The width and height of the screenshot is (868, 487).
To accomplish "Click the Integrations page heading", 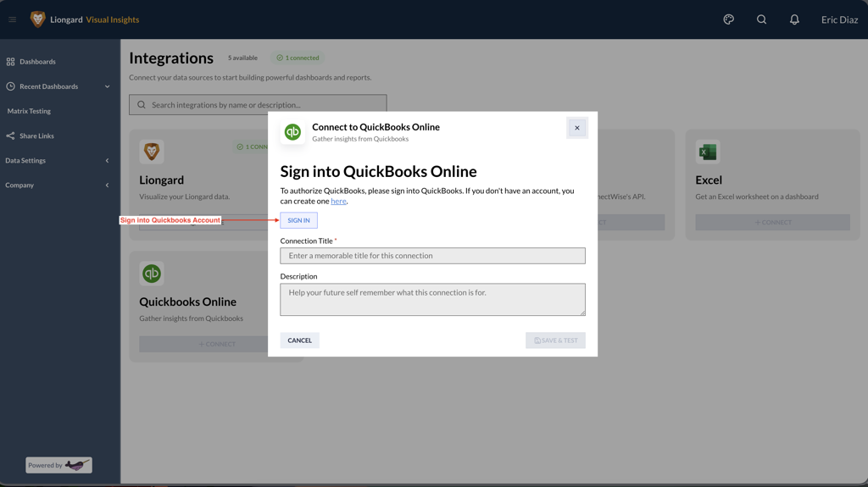I will [x=171, y=58].
